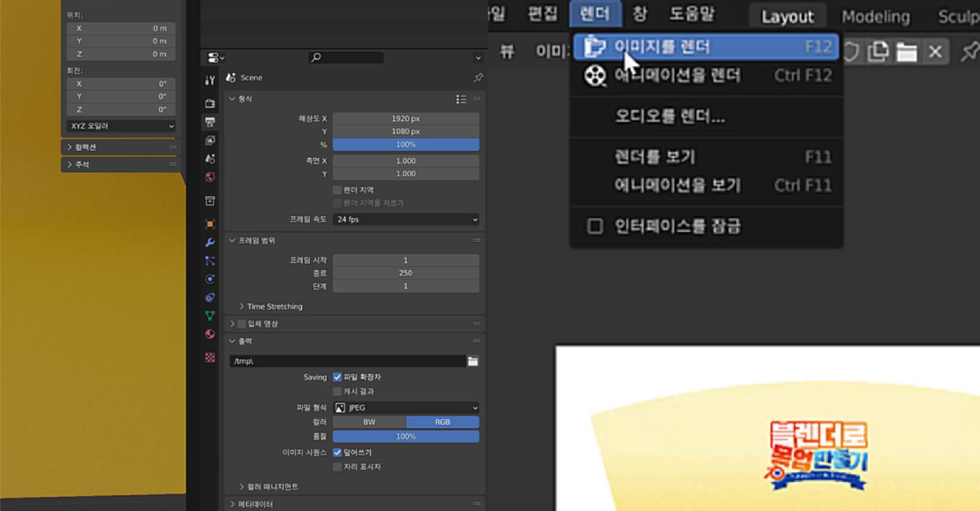Check the 인터페이스를 잠금 option
Screen dimensions: 980x511
[595, 226]
